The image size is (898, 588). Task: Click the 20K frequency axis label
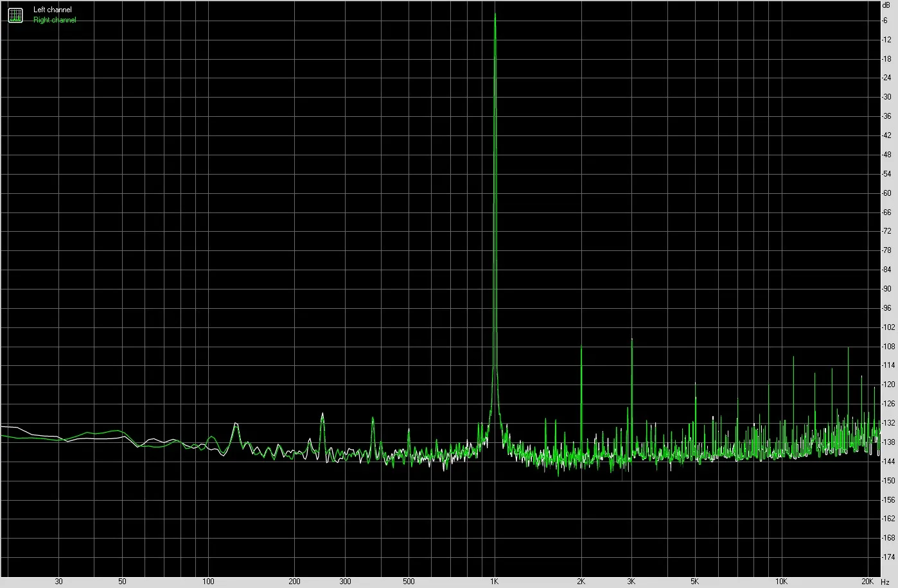[867, 582]
